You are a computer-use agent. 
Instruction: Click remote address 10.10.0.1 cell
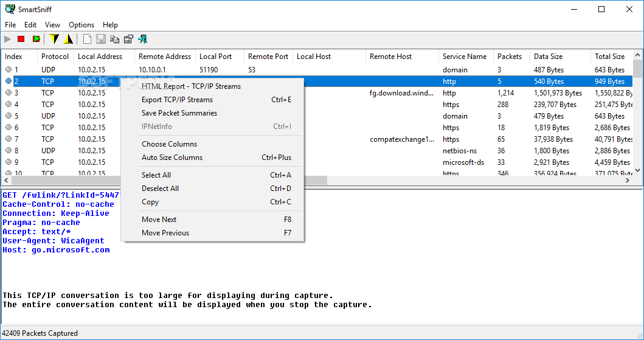click(x=152, y=70)
